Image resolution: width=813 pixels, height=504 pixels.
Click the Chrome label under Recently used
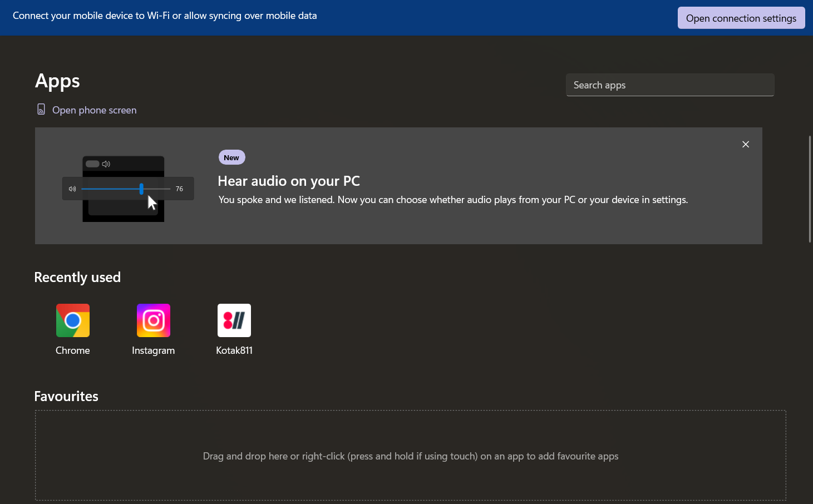73,350
